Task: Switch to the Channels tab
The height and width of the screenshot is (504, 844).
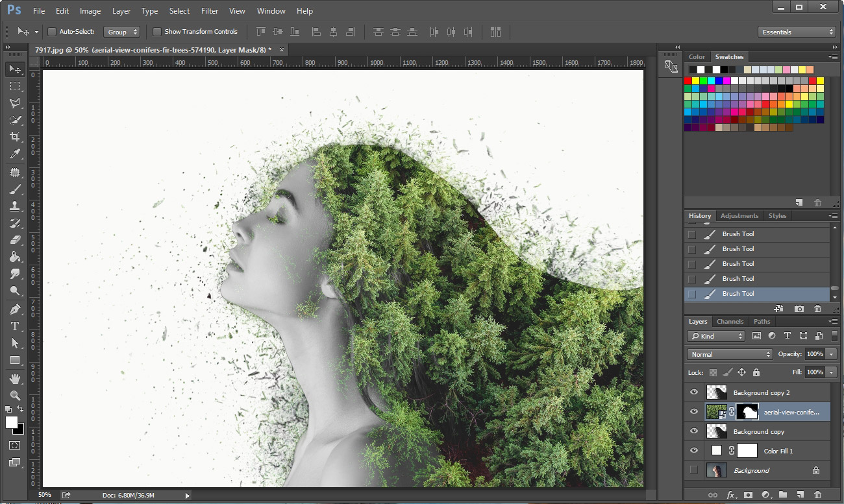Action: (x=730, y=322)
